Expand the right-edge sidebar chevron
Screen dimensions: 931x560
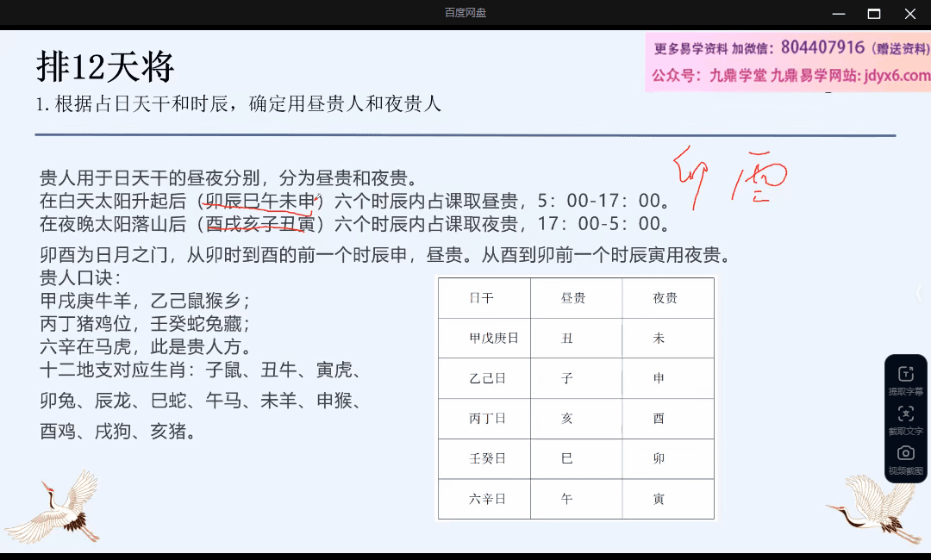[919, 293]
